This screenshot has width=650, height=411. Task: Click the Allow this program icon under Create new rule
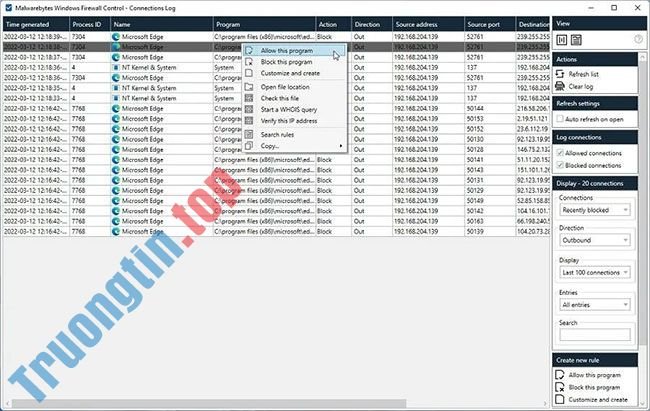click(x=562, y=375)
